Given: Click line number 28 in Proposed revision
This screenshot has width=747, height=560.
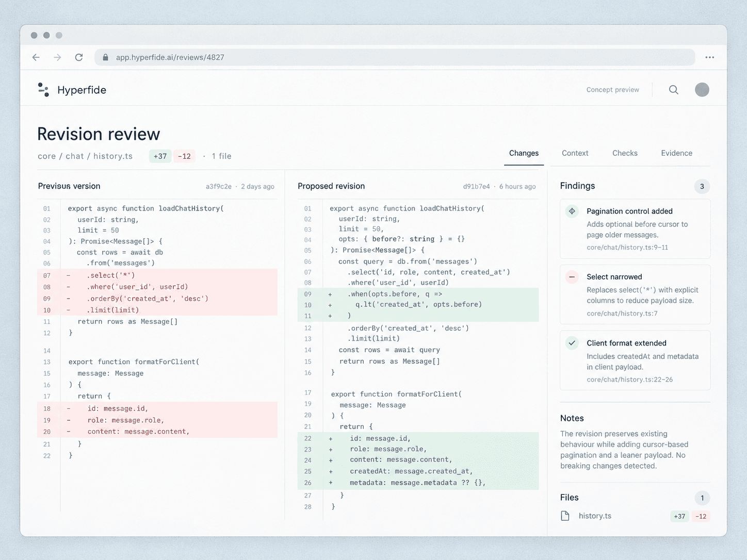Looking at the screenshot, I should pyautogui.click(x=308, y=507).
